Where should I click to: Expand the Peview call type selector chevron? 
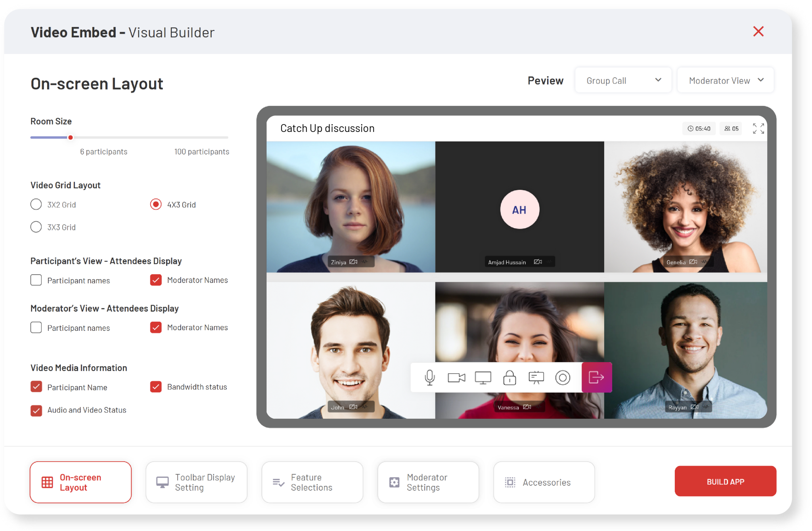pos(658,80)
